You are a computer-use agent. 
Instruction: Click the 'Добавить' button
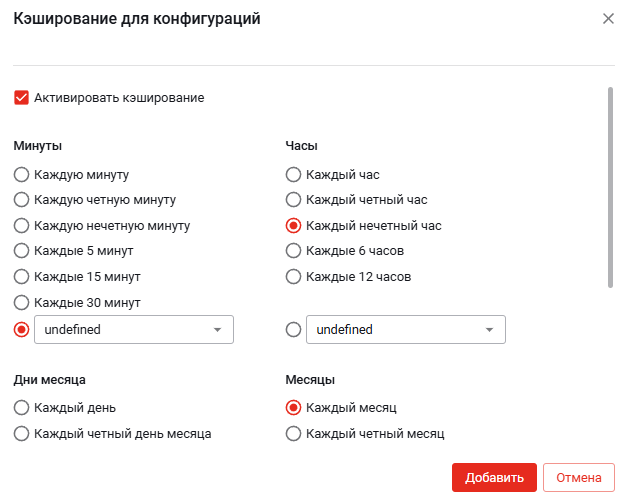(x=494, y=478)
